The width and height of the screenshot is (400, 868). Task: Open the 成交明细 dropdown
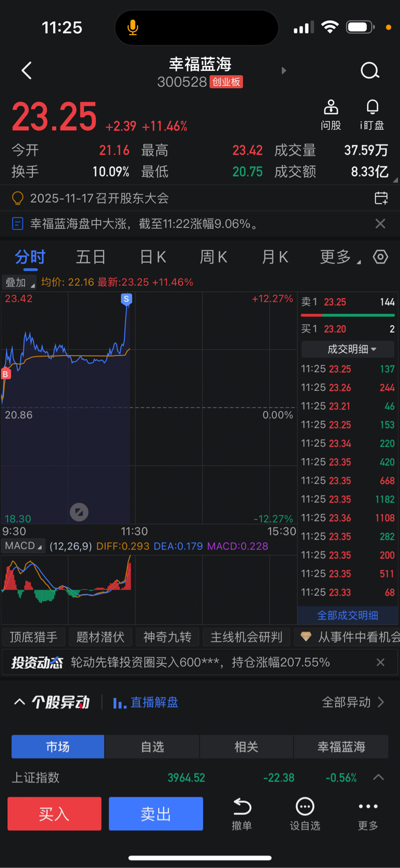[x=348, y=349]
